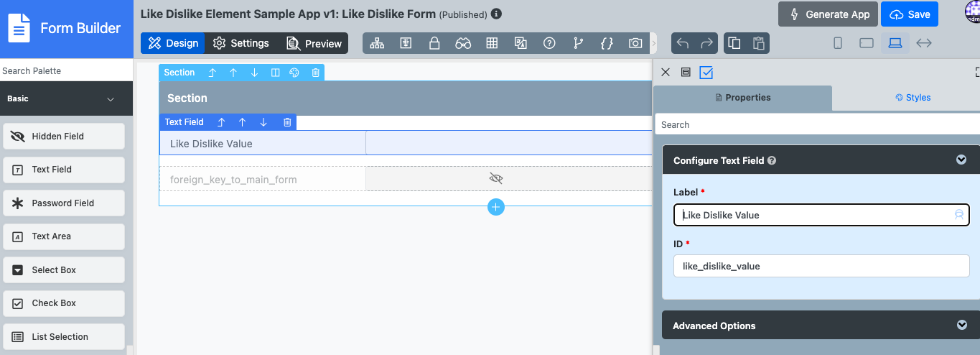The image size is (980, 355).
Task: Delete the Section using its trash icon
Action: (315, 73)
